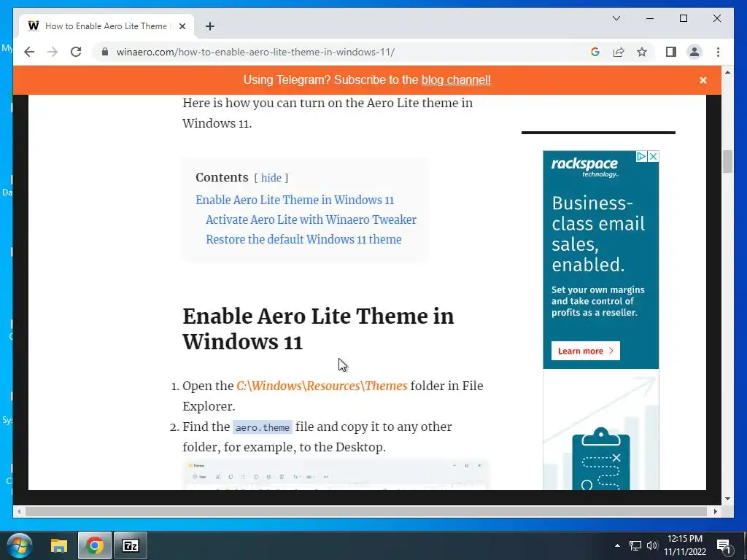Screen dimensions: 747x560
Task: Open the Google icon in address bar
Action: 595,52
